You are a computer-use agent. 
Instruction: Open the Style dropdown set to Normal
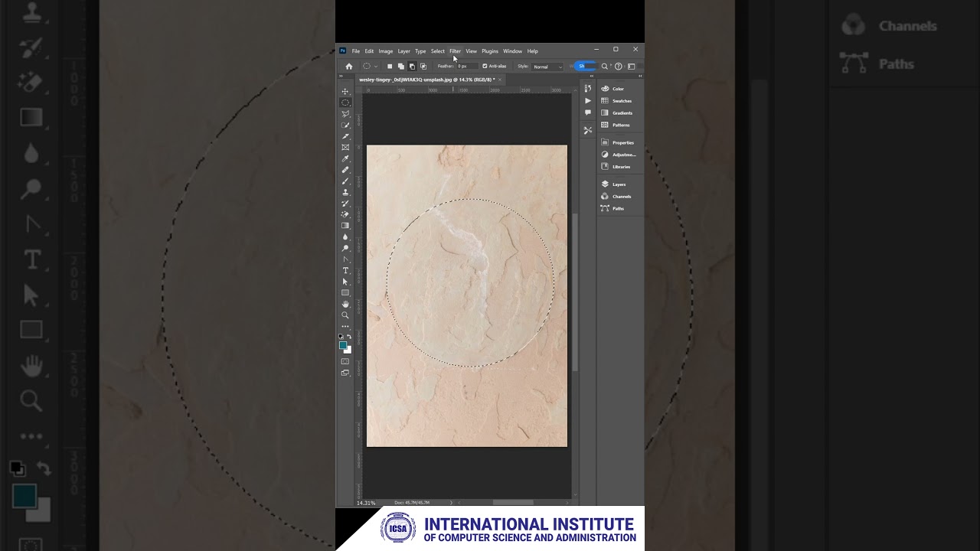coord(547,67)
